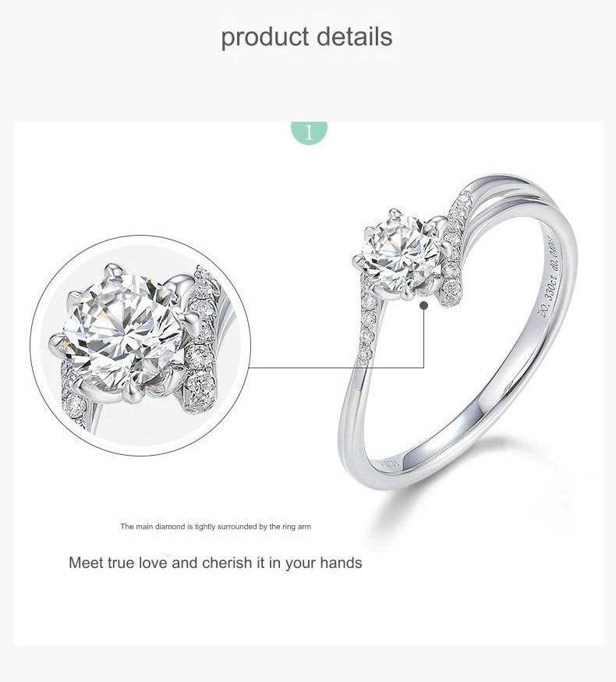This screenshot has width=616, height=682.
Task: Click the hallmark stamp inside lower band
Action: point(390,465)
